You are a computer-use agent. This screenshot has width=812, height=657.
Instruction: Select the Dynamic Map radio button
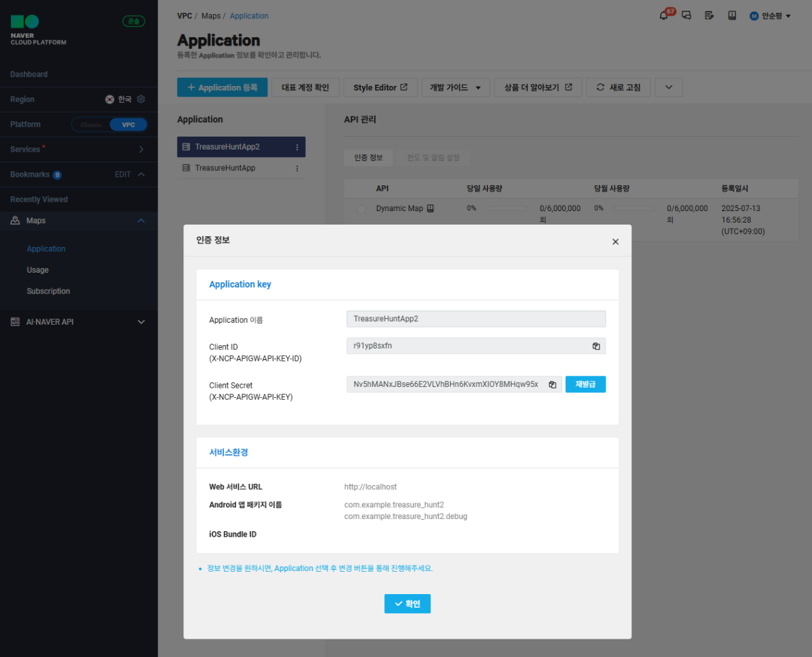coord(361,209)
